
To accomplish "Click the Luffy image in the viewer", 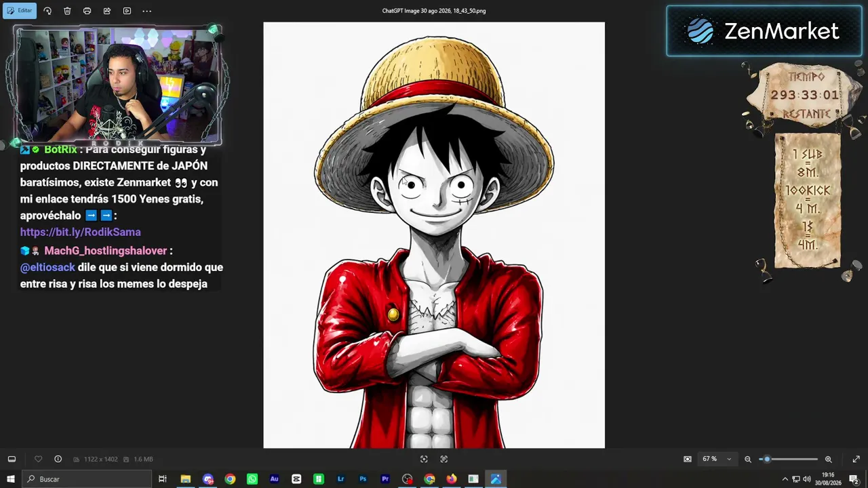I will [434, 235].
